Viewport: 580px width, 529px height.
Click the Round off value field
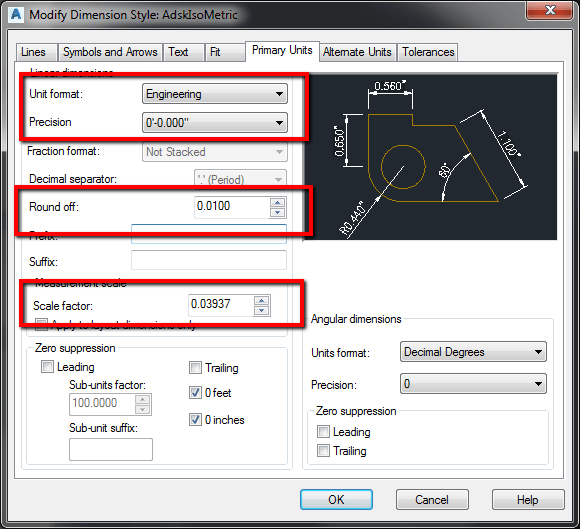click(232, 206)
